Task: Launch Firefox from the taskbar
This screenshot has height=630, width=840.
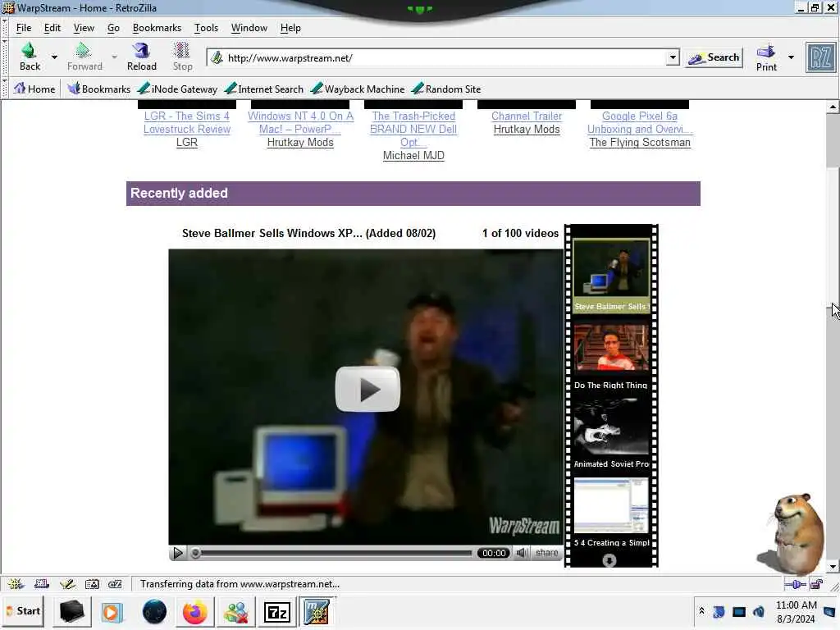Action: point(194,612)
